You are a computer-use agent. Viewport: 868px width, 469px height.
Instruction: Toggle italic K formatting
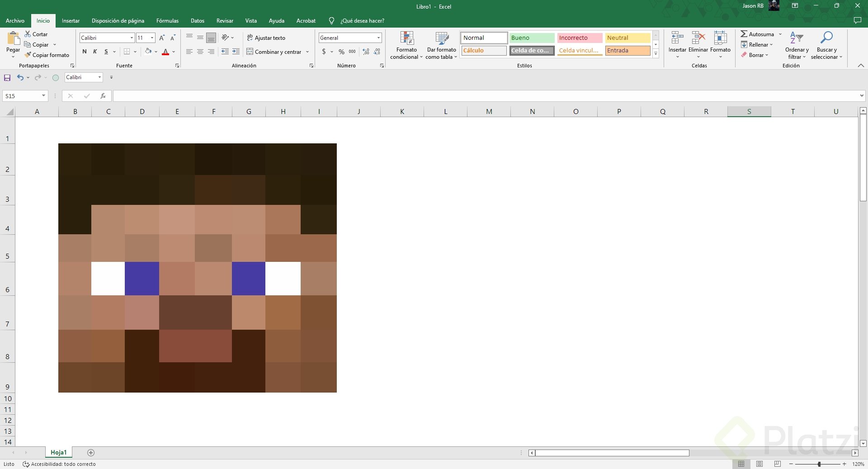[x=95, y=52]
